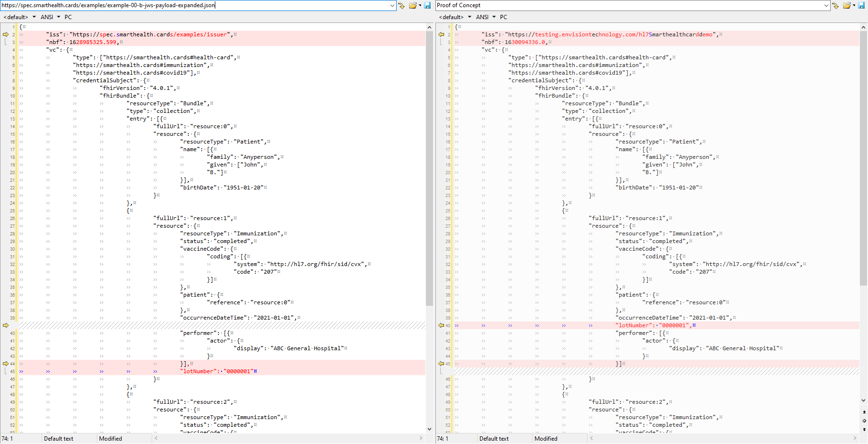Viewport: 868px width, 444px height.
Task: Click right pane vertical scrollbar thumb
Action: (864, 159)
